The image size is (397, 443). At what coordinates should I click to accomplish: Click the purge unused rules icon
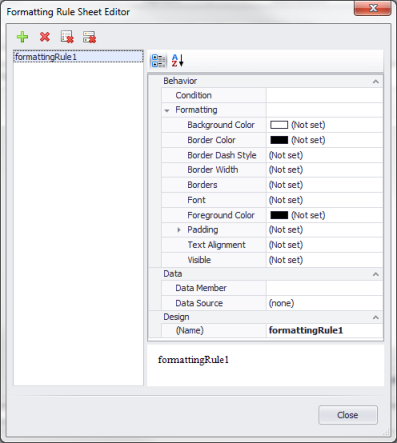click(89, 37)
